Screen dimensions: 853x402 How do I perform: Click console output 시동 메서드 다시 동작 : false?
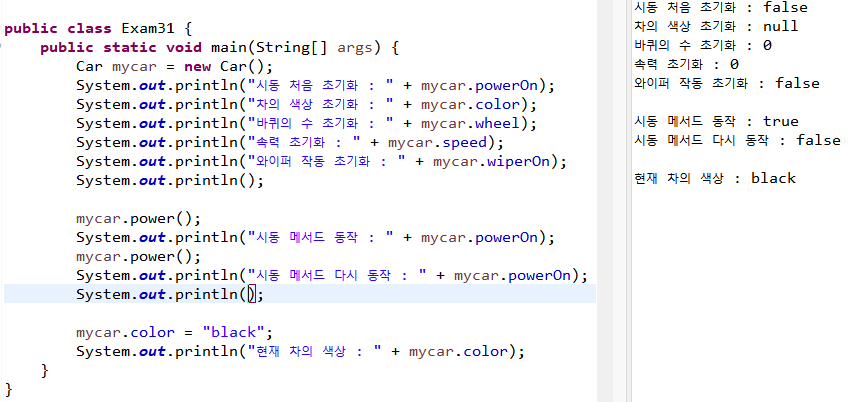[x=737, y=140]
